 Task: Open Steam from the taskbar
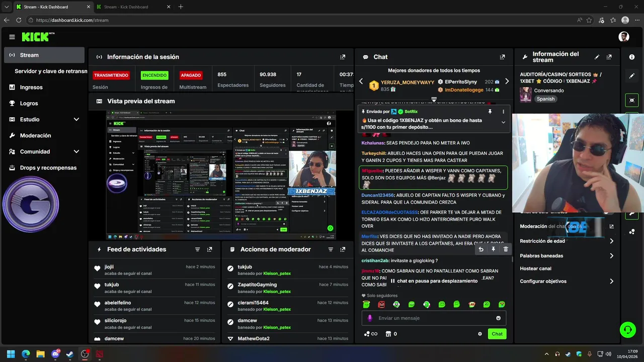pos(70,354)
